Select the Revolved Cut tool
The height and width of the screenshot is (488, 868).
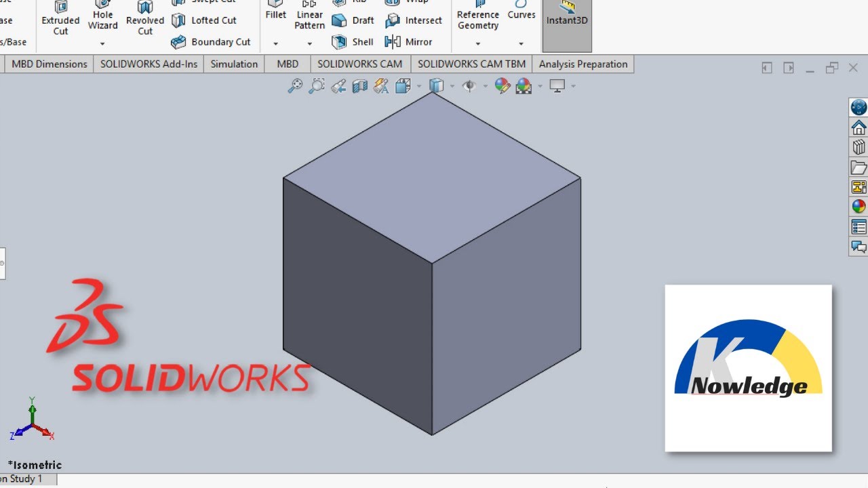click(145, 18)
